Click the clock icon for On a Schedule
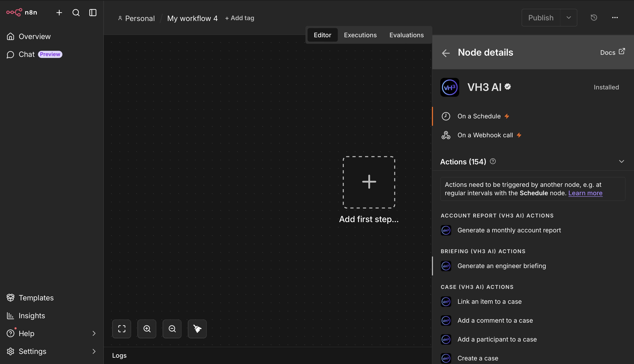Image resolution: width=634 pixels, height=364 pixels. pos(446,116)
